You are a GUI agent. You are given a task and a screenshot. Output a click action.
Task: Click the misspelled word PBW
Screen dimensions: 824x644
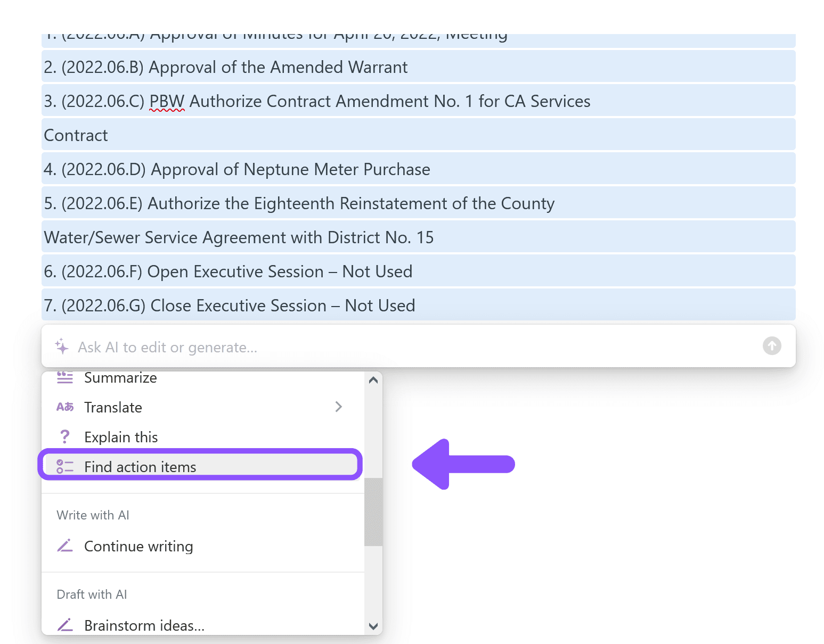click(x=167, y=101)
